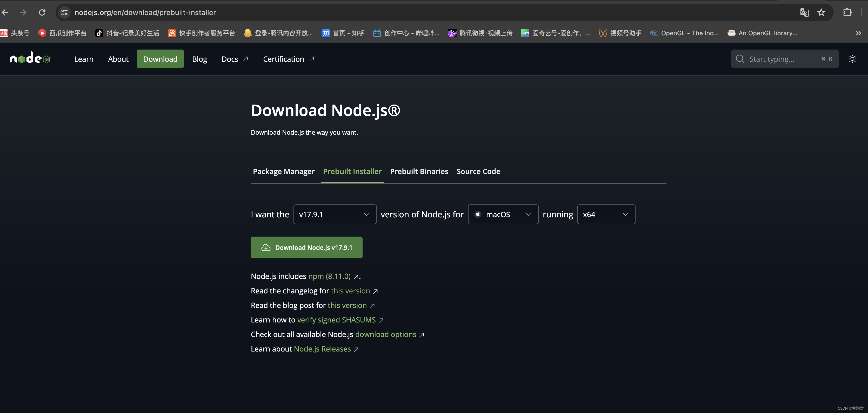
Task: Open the x64 architecture dropdown
Action: pos(606,214)
